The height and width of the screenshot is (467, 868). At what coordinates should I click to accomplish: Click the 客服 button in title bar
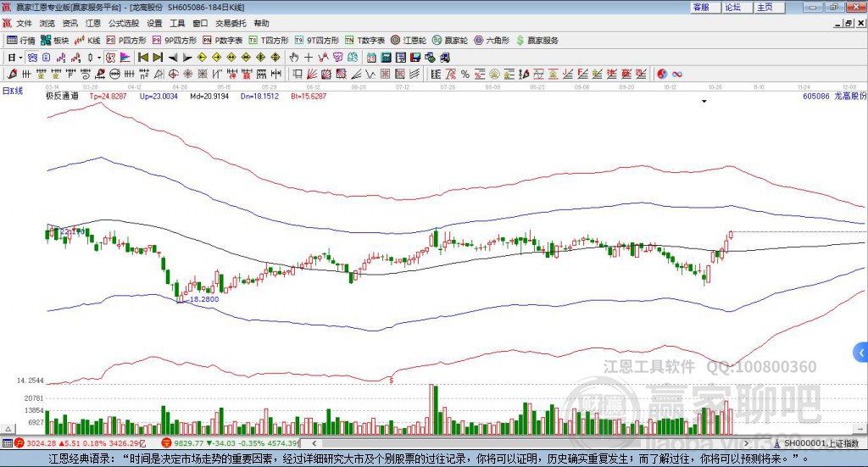pos(705,7)
